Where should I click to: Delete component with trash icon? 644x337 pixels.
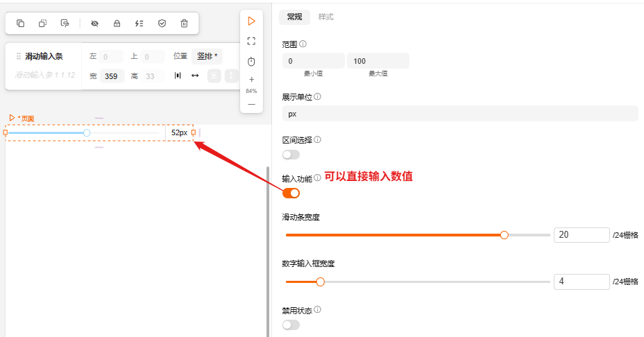[x=184, y=24]
